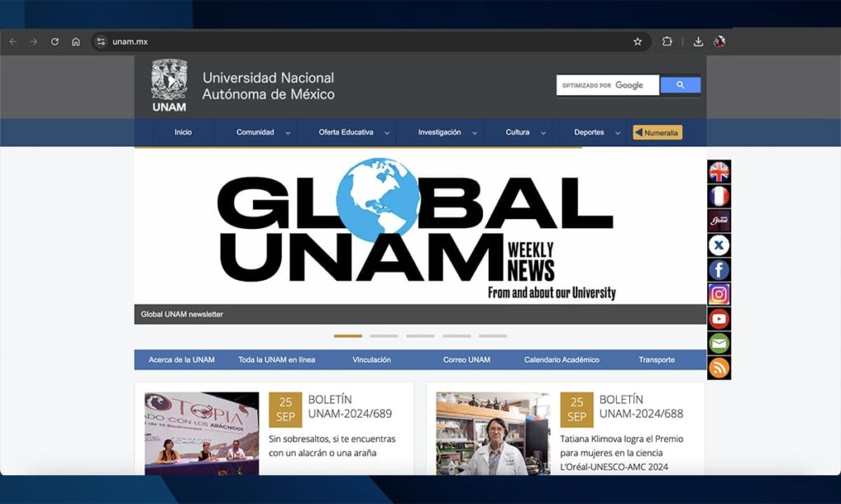Click the Global UNAM Weekly News banner
The width and height of the screenshot is (841, 504).
tap(420, 227)
